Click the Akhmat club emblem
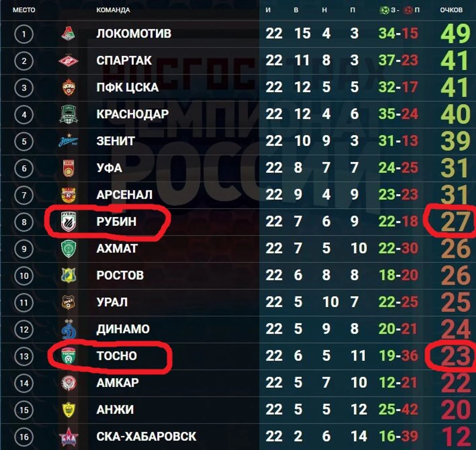 (68, 248)
